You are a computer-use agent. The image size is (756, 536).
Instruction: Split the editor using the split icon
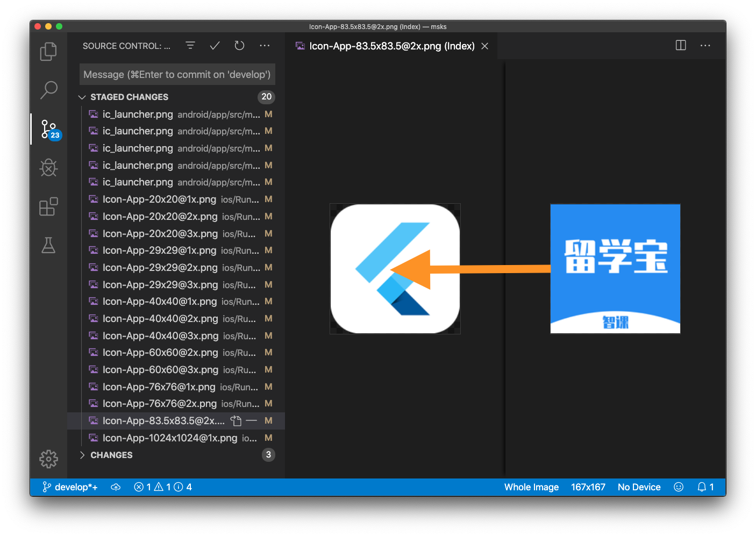point(680,46)
